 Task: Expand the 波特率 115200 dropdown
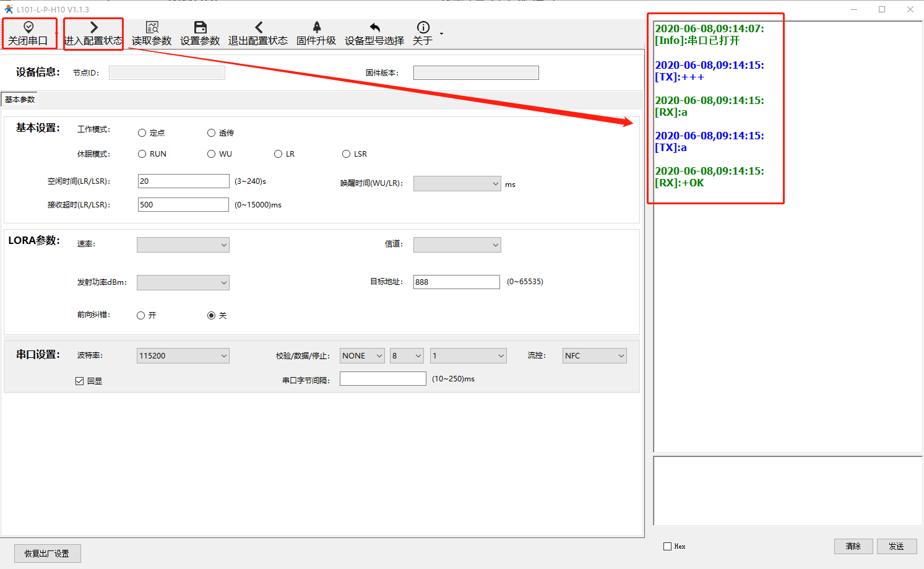click(x=183, y=356)
